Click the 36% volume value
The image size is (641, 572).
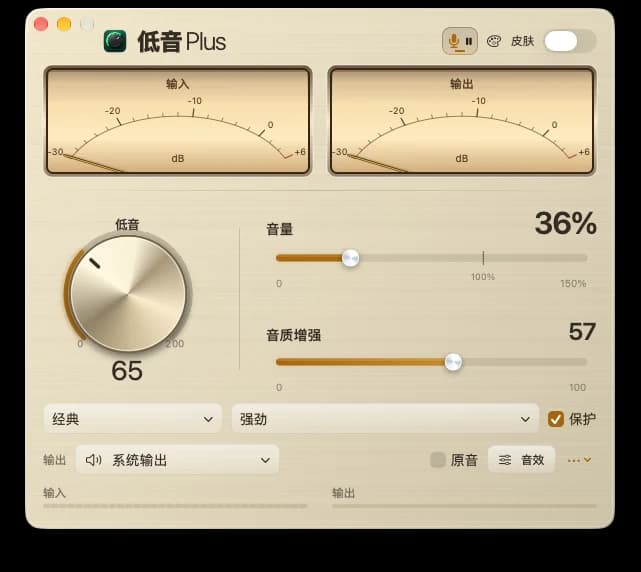pyautogui.click(x=566, y=224)
